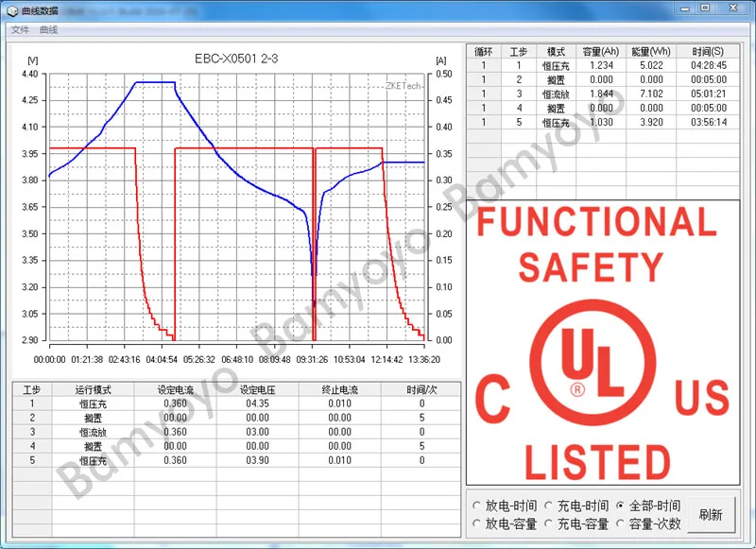
Task: Select the 全部-时间 radio option
Action: [x=648, y=506]
